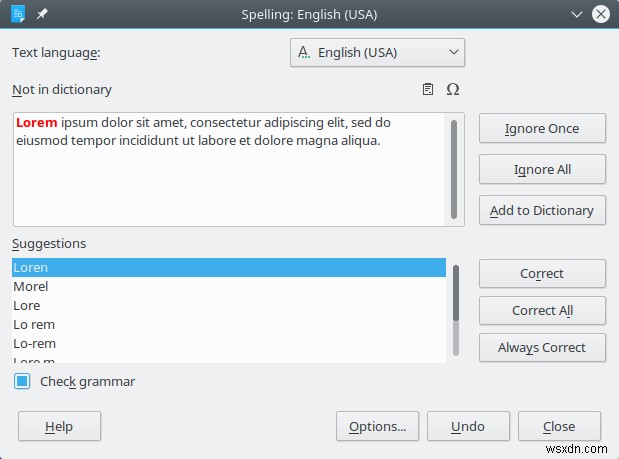Viewport: 619px width, 459px height.
Task: Click the pin window icon in title bar
Action: pos(41,14)
